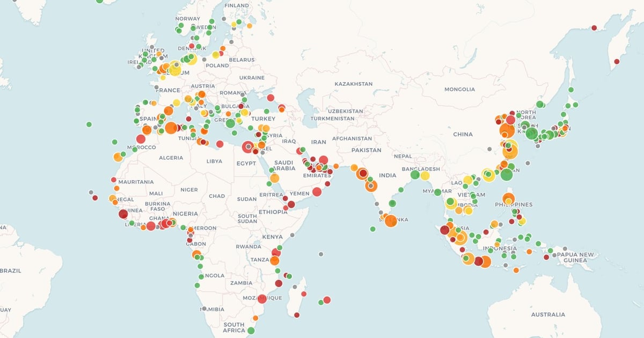Open the green marker below South Africa label
Image resolution: width=644 pixels, height=338 pixels.
tap(251, 330)
